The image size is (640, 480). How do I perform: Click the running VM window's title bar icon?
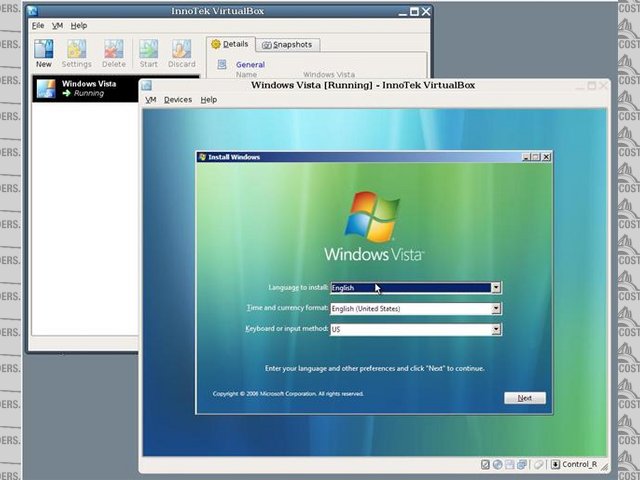coord(147,85)
